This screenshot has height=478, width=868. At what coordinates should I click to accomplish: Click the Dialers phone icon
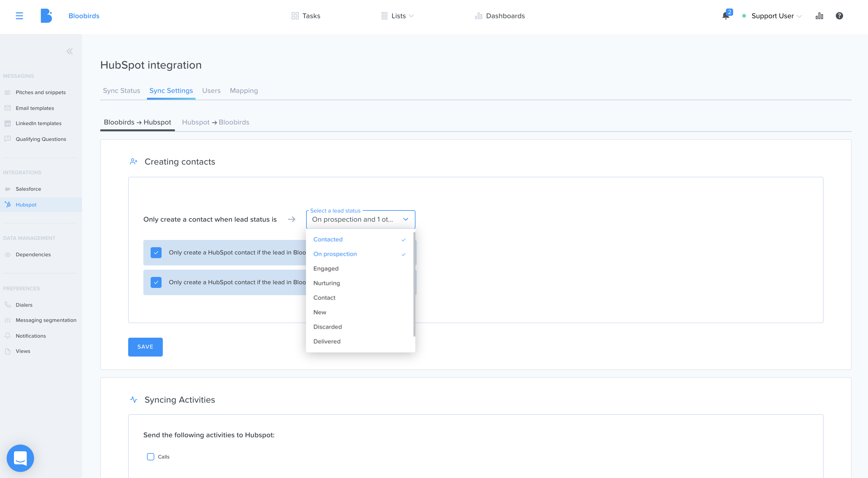pos(7,305)
